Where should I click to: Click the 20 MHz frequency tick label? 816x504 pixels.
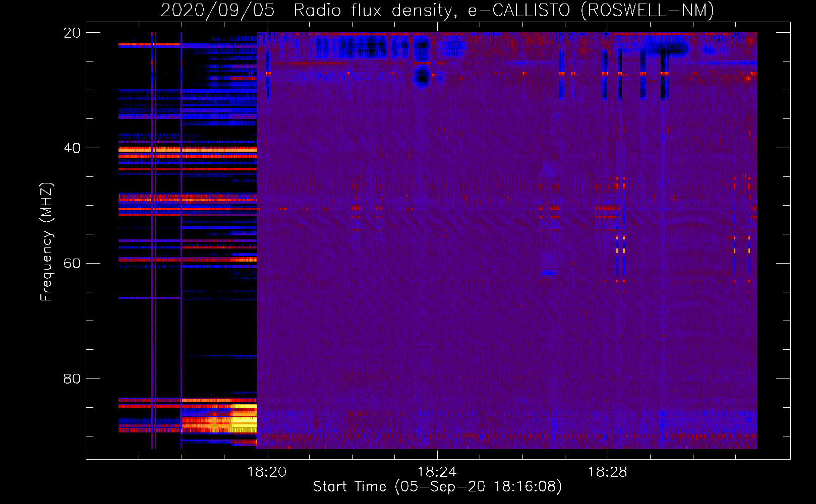point(72,33)
